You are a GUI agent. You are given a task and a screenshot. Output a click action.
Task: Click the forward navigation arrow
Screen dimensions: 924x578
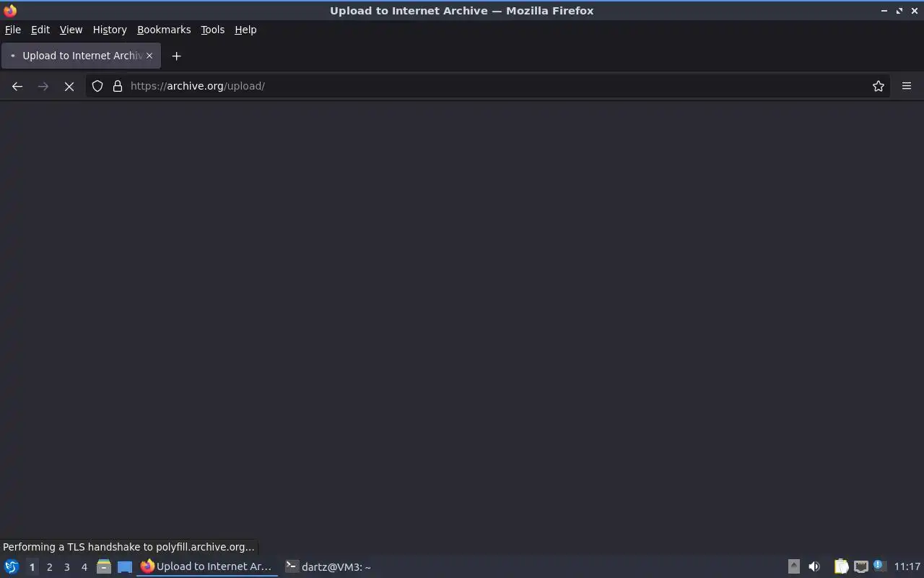[43, 86]
